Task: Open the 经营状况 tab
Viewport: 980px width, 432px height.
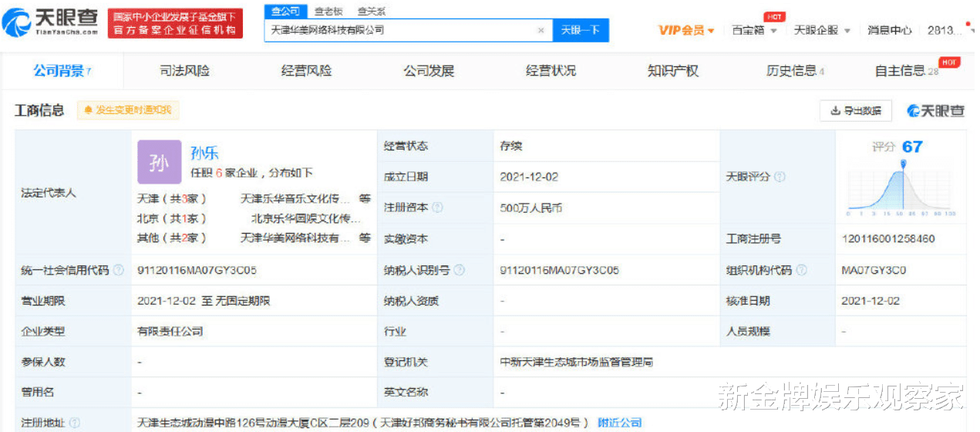Action: (x=551, y=71)
